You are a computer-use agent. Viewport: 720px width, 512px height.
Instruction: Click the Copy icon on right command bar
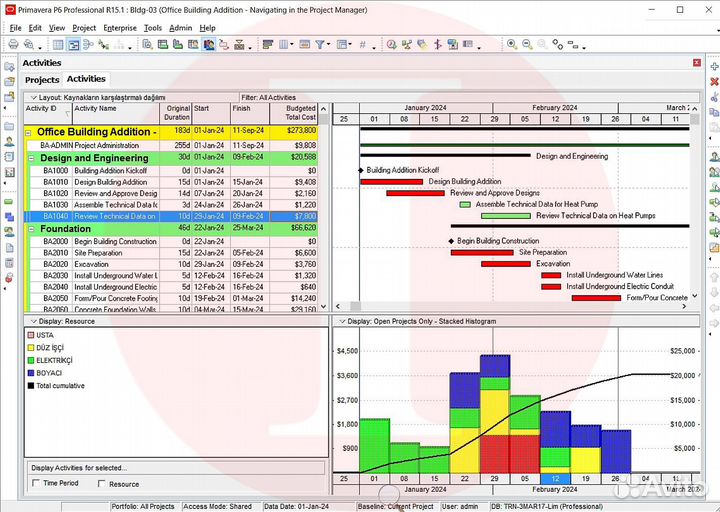[714, 112]
